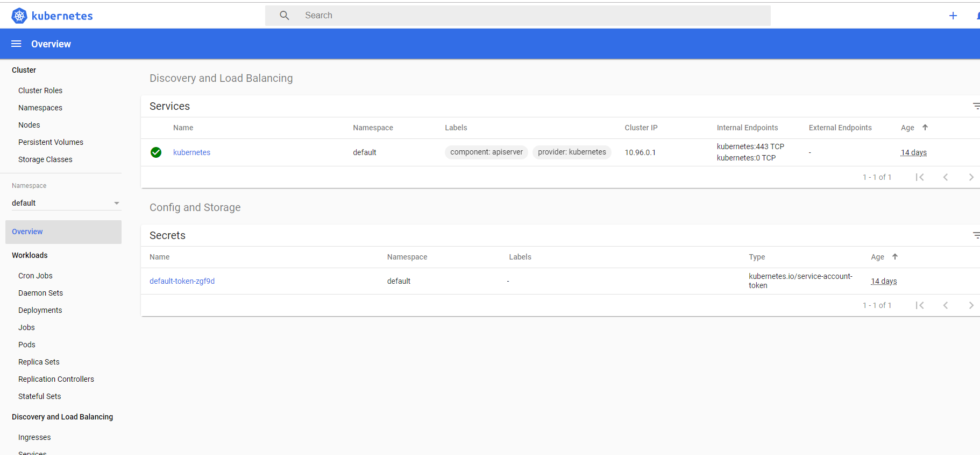The image size is (980, 455).
Task: Click the Services External Endpoints column header
Action: [x=840, y=128]
